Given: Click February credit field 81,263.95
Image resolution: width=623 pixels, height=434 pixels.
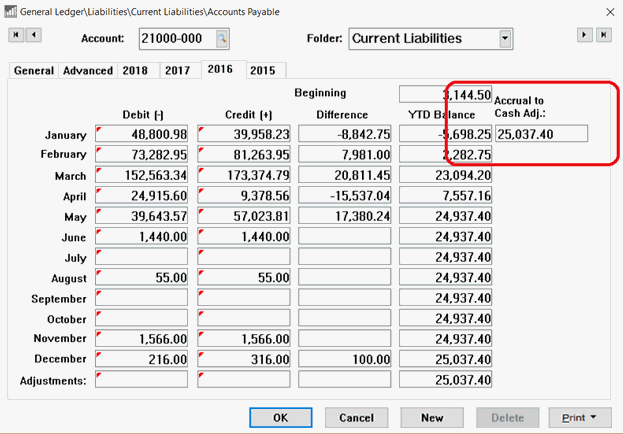Looking at the screenshot, I should point(244,154).
